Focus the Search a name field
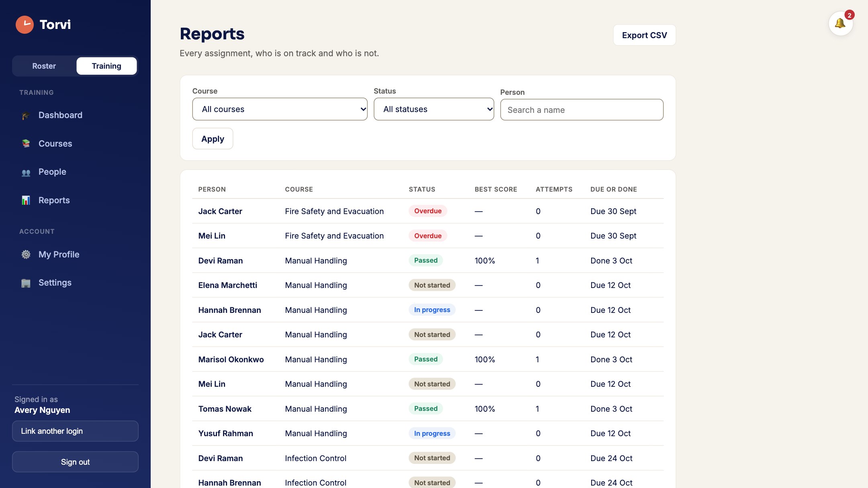The width and height of the screenshot is (868, 488). 581,110
